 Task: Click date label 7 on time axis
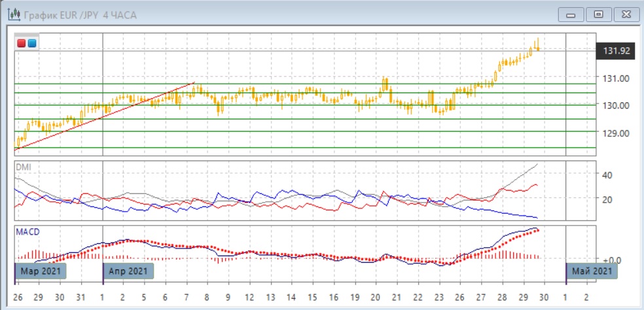(186, 297)
